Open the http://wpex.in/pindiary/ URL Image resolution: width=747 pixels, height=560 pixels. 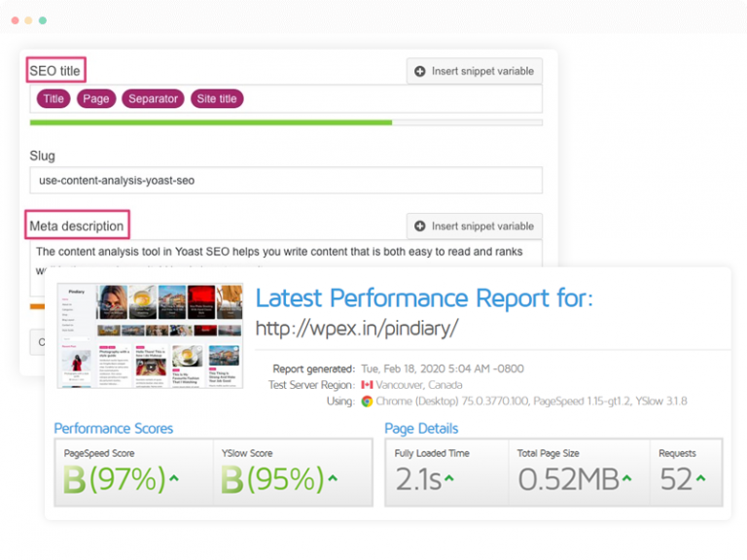(x=357, y=328)
